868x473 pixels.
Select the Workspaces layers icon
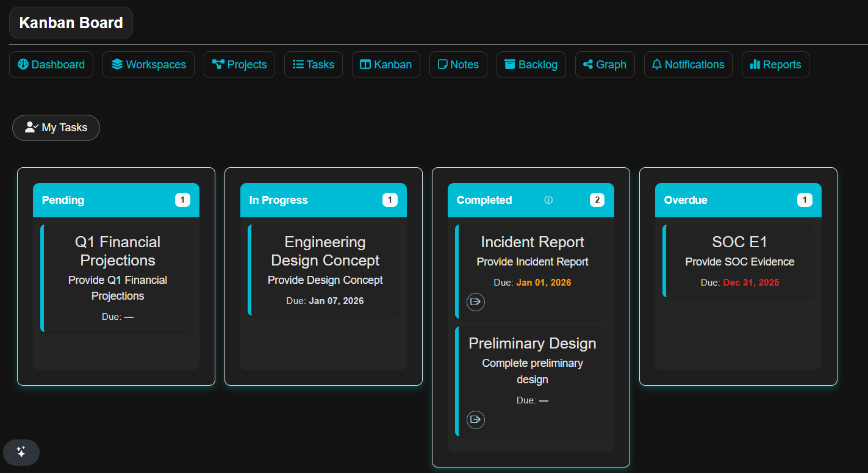pos(118,64)
